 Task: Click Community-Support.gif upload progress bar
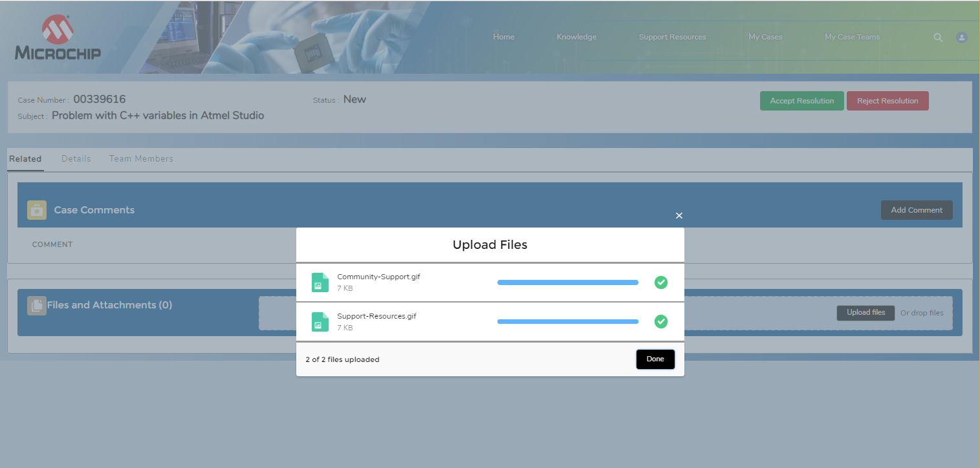(568, 282)
